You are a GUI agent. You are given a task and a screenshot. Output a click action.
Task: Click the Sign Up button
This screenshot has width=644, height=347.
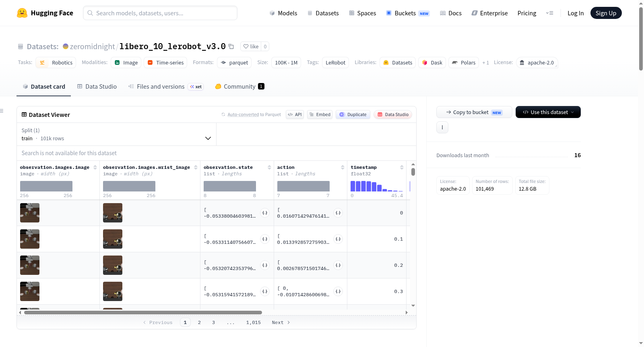point(606,13)
